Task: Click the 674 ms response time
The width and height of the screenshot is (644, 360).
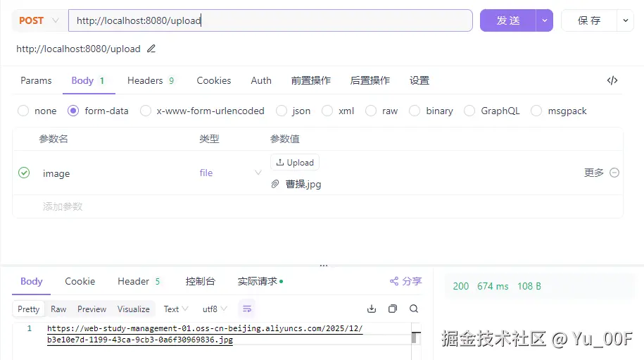Action: (493, 286)
